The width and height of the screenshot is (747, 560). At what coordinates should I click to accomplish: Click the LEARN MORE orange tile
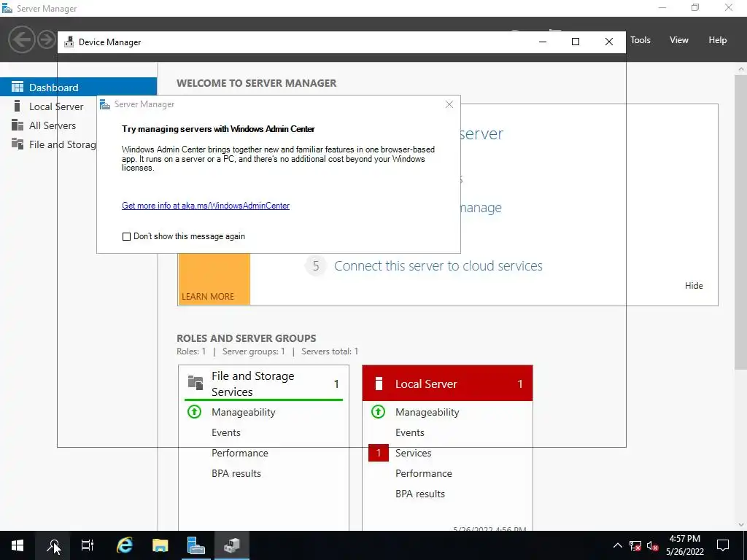[x=214, y=279]
